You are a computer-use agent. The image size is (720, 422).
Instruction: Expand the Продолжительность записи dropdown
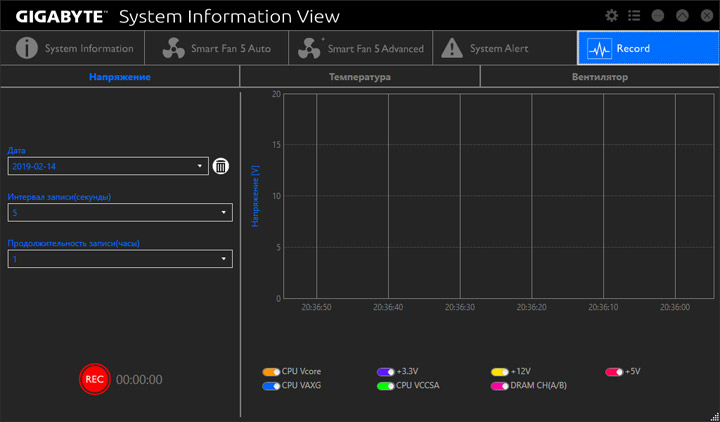pos(120,259)
